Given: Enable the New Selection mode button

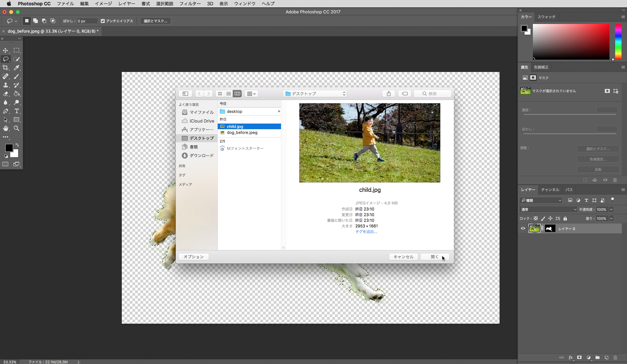Looking at the screenshot, I should 26,21.
